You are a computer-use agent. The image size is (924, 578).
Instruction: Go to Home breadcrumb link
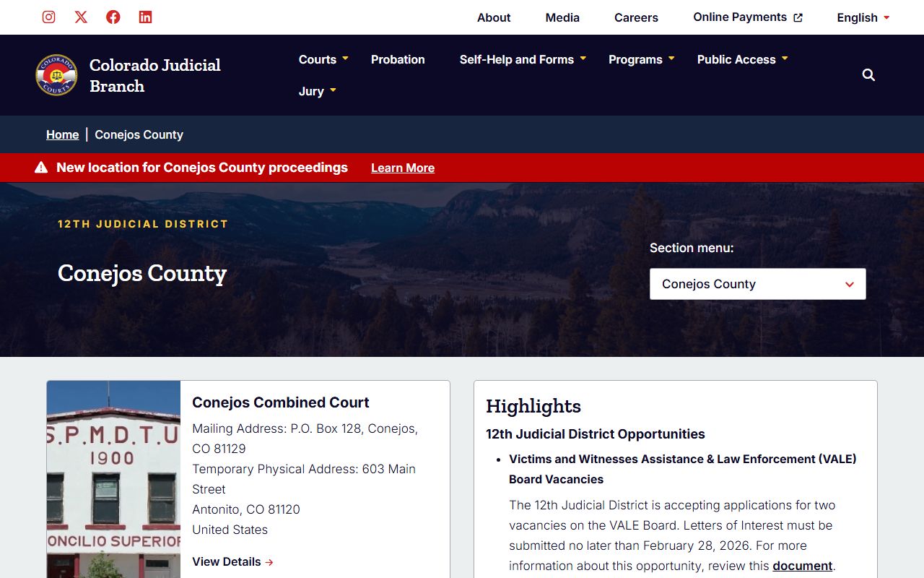coord(62,134)
